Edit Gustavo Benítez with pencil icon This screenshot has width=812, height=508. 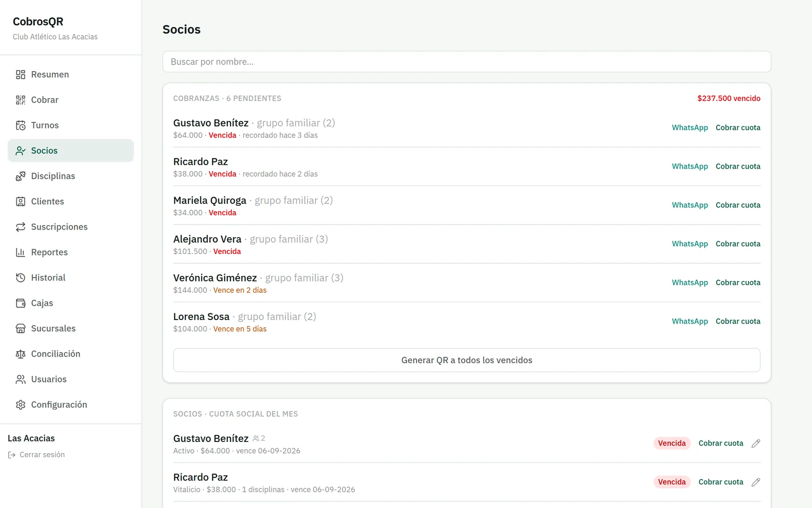click(756, 443)
